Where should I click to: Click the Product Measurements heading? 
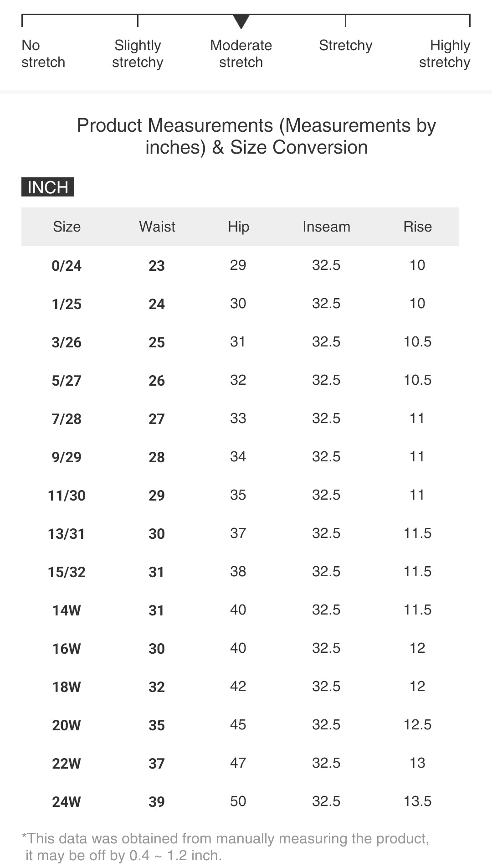(x=256, y=136)
